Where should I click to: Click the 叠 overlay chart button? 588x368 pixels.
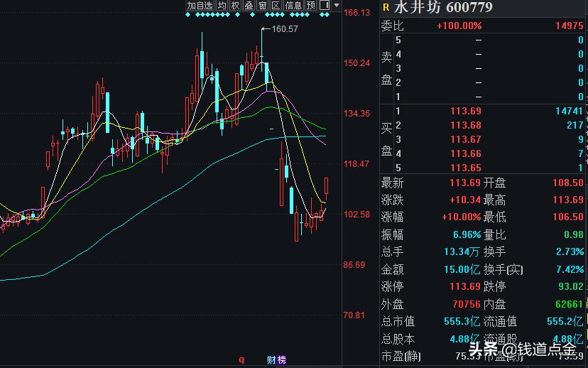coord(249,5)
